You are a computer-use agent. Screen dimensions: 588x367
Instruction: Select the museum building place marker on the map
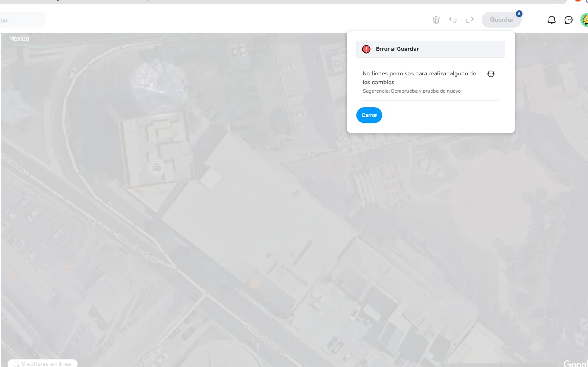coord(156,167)
